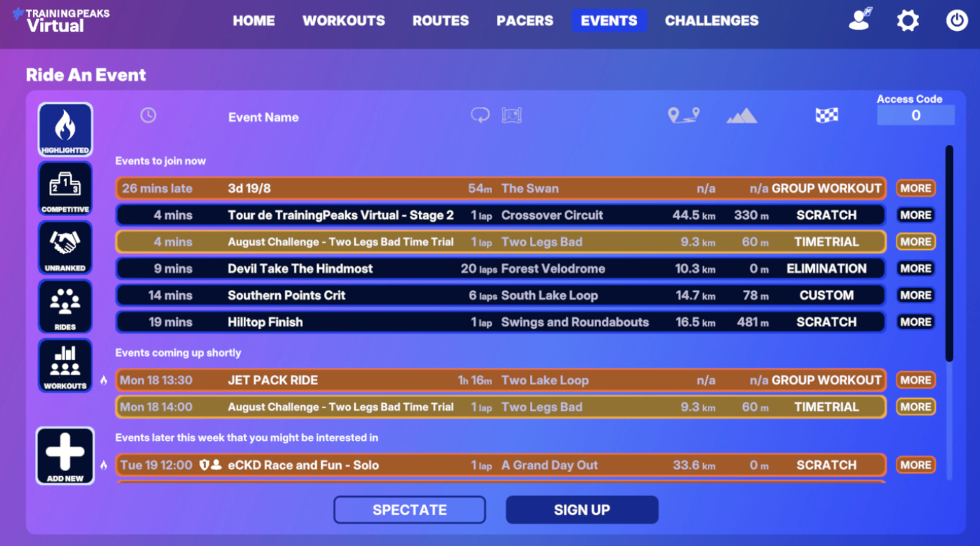Filter by Unranked events
This screenshot has height=546, width=980.
[65, 248]
